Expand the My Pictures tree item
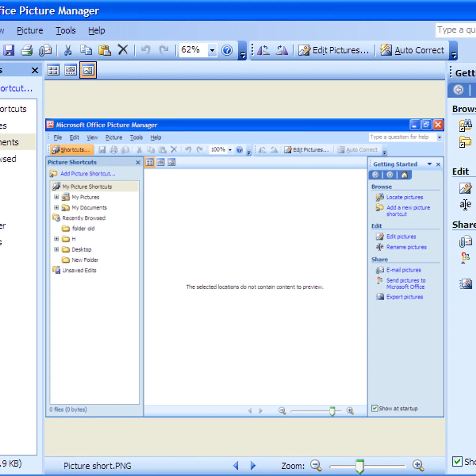 coord(57,197)
